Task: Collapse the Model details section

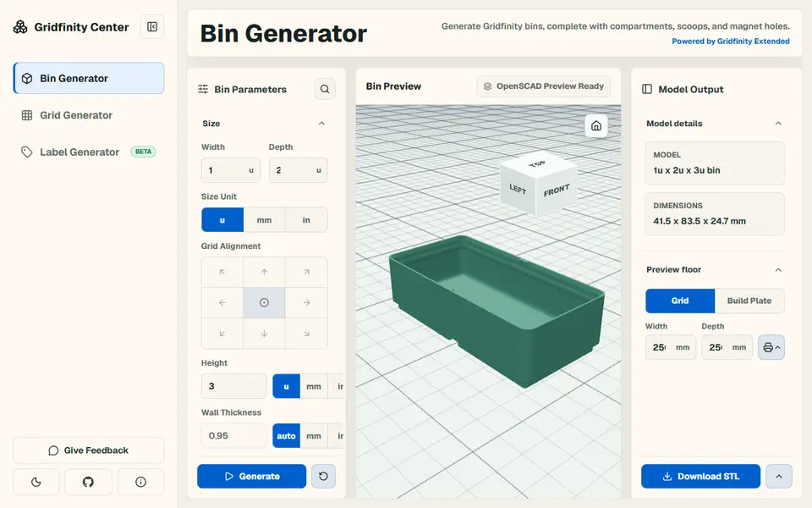Action: click(x=778, y=124)
